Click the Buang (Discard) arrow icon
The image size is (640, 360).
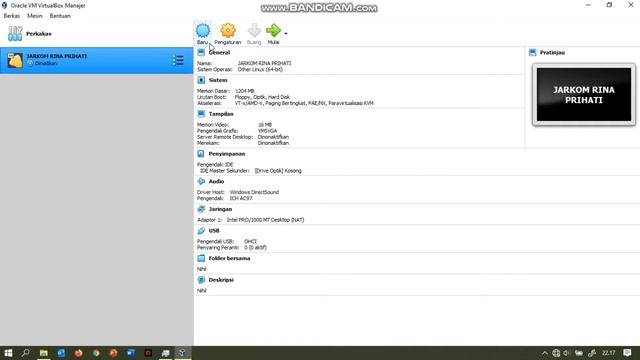254,31
